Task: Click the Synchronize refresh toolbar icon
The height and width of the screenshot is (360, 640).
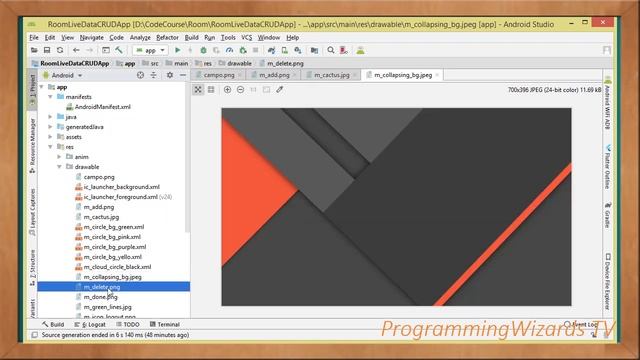Action: pos(60,50)
